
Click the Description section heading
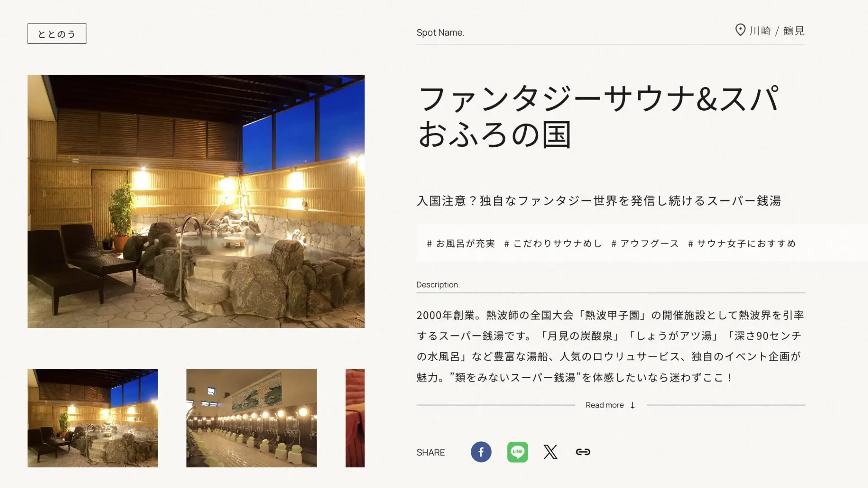[438, 284]
